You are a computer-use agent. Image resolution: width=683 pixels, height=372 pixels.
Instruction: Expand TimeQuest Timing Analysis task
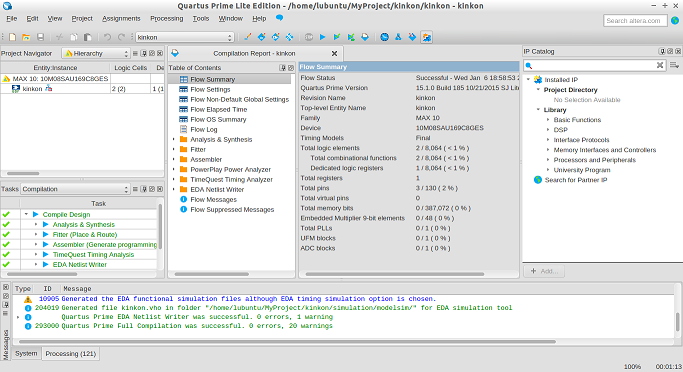pyautogui.click(x=36, y=254)
